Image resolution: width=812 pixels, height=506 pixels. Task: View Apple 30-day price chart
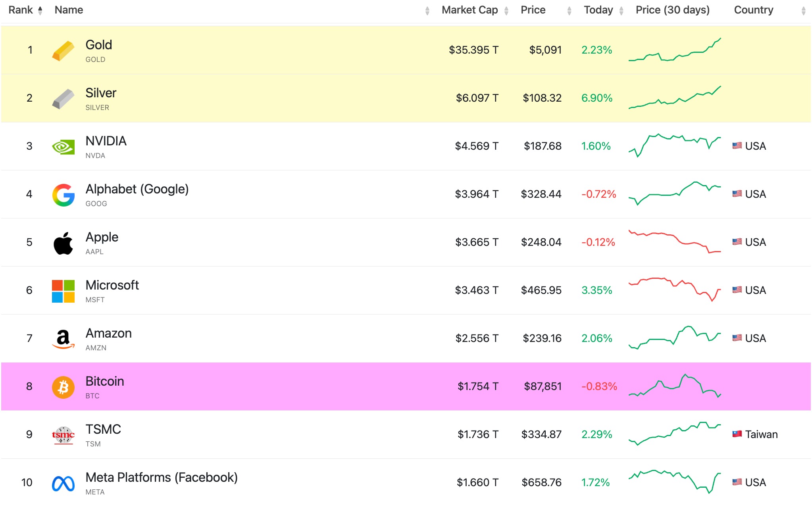675,241
